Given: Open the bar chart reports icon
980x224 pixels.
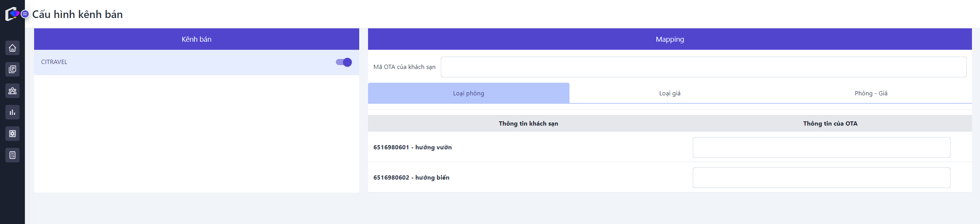Looking at the screenshot, I should (x=12, y=112).
